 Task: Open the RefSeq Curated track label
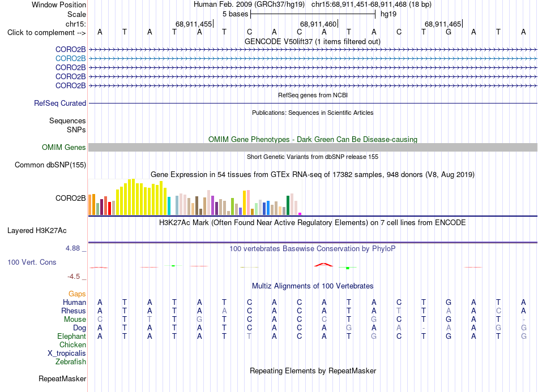(59, 103)
